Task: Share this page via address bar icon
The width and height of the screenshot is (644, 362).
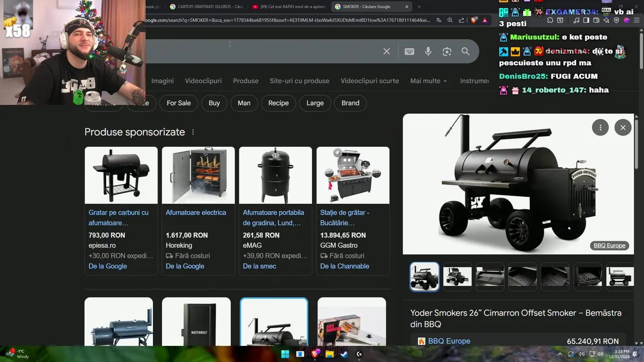Action: 461,20
